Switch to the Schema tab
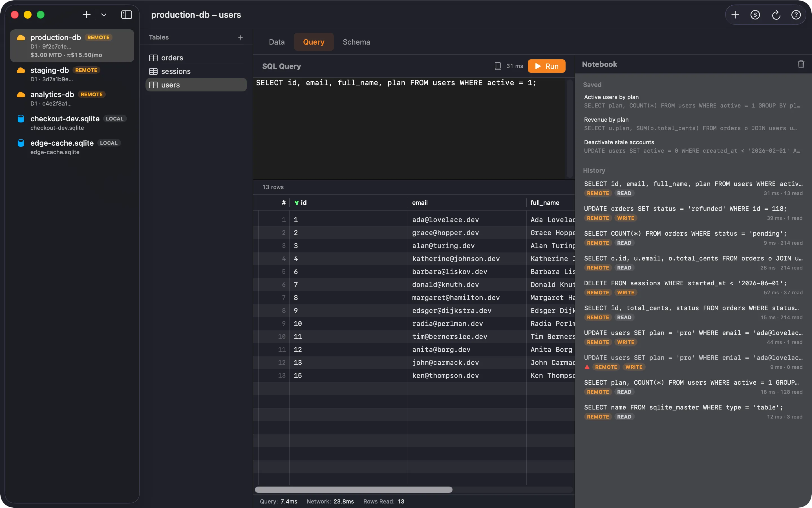 (x=356, y=42)
